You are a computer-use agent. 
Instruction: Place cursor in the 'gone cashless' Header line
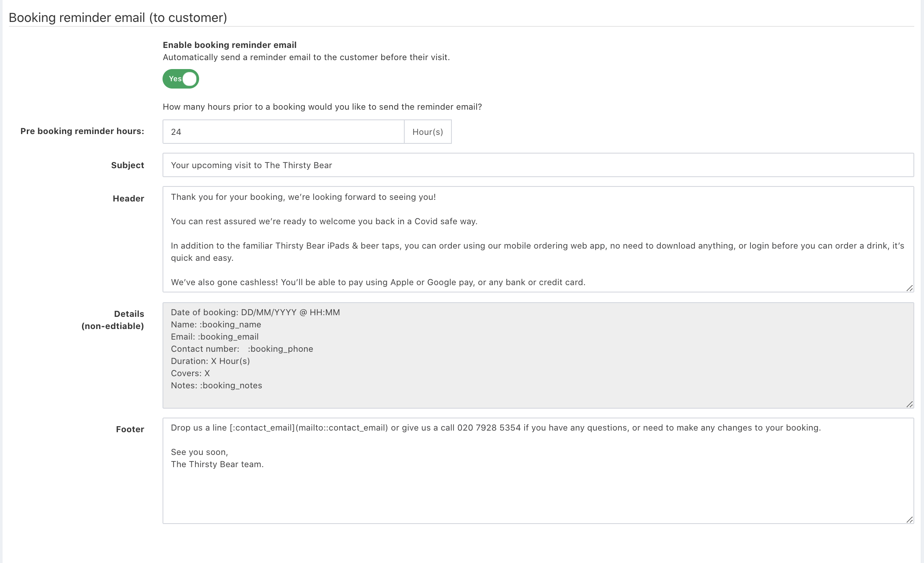click(378, 282)
